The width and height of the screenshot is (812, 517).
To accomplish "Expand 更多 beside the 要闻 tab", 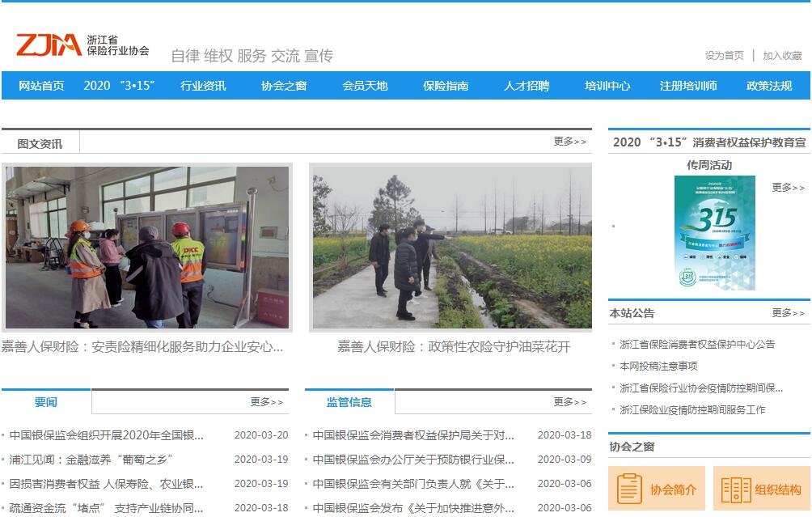I will (266, 402).
